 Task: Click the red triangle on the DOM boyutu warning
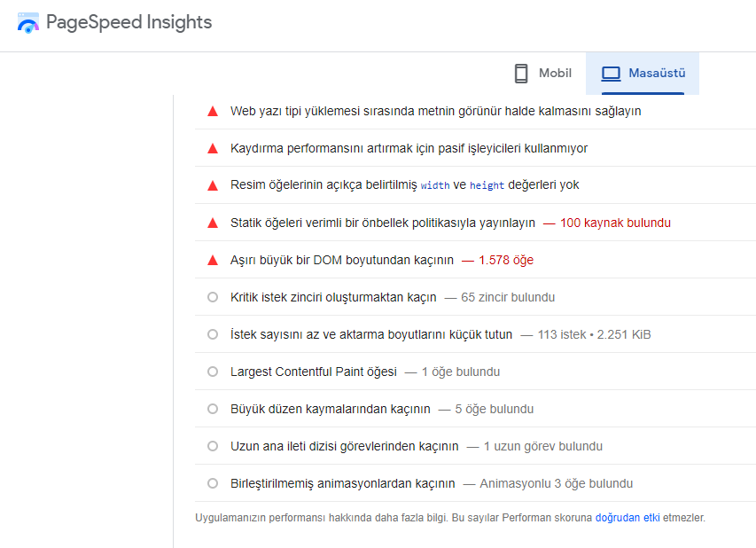212,260
